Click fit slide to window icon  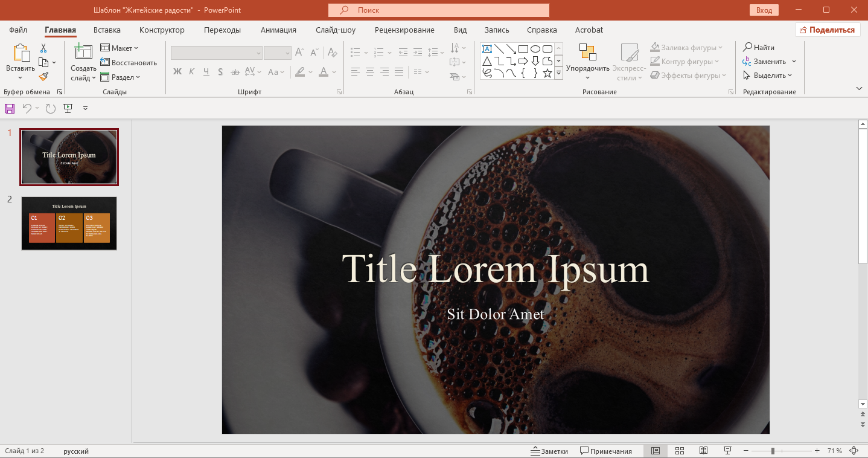point(854,451)
